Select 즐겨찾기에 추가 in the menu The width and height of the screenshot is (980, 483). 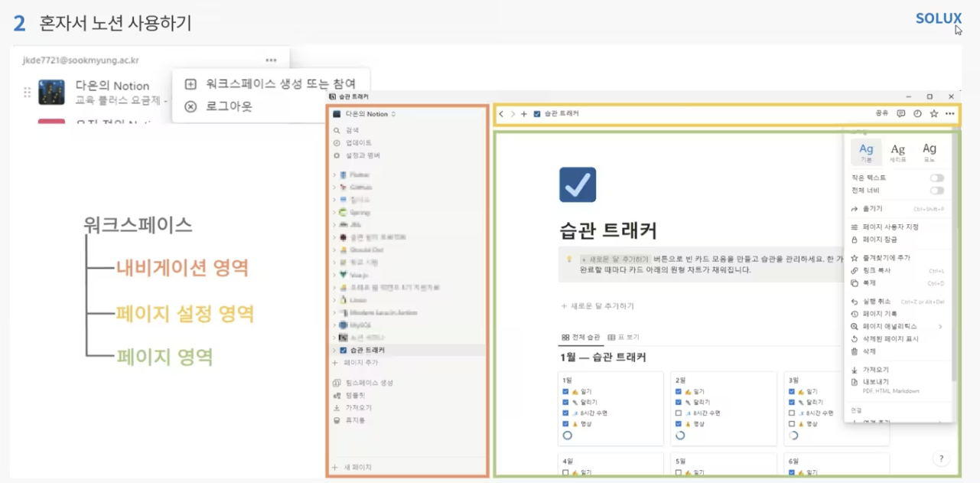(897, 258)
